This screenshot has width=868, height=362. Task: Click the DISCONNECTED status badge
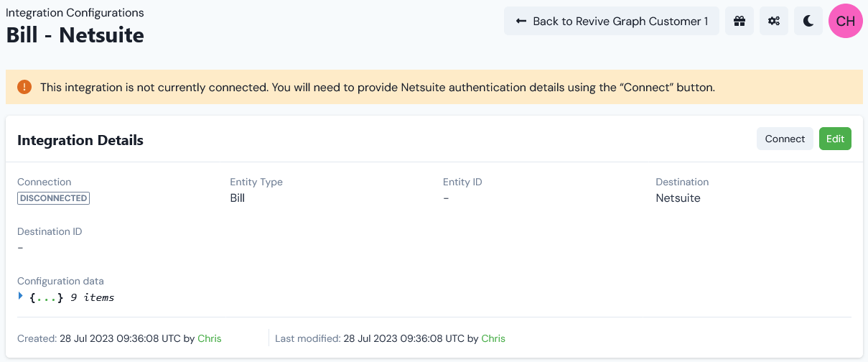pos(54,198)
